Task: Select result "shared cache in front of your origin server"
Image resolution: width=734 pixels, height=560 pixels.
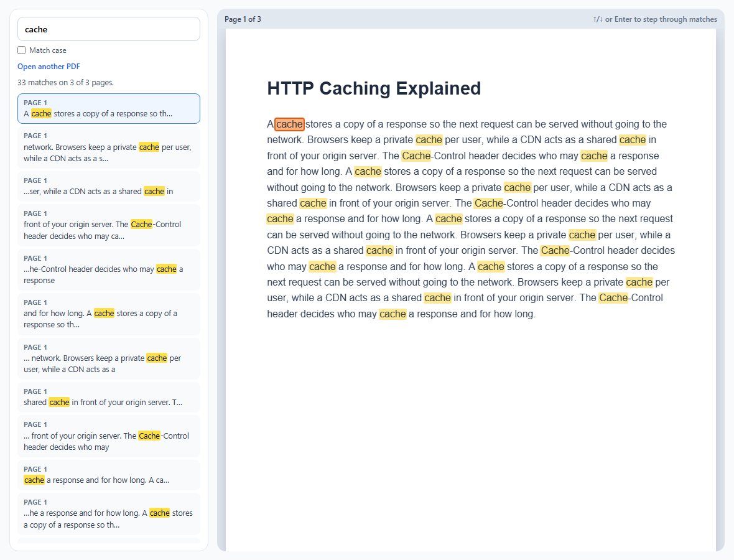Action: pyautogui.click(x=109, y=398)
